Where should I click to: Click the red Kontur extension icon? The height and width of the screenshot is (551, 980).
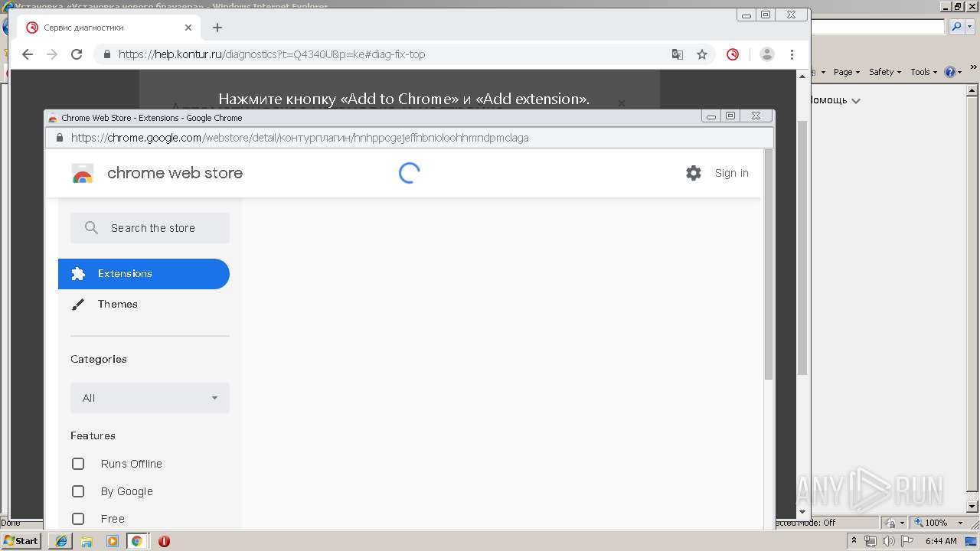click(733, 54)
